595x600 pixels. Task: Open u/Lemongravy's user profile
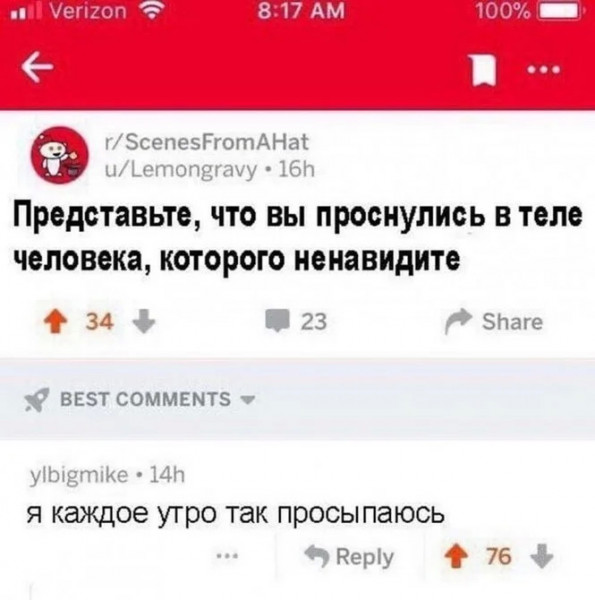pos(181,169)
